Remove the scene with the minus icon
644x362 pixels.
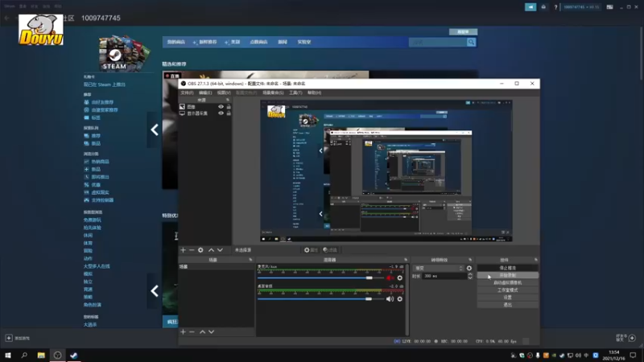(x=192, y=331)
